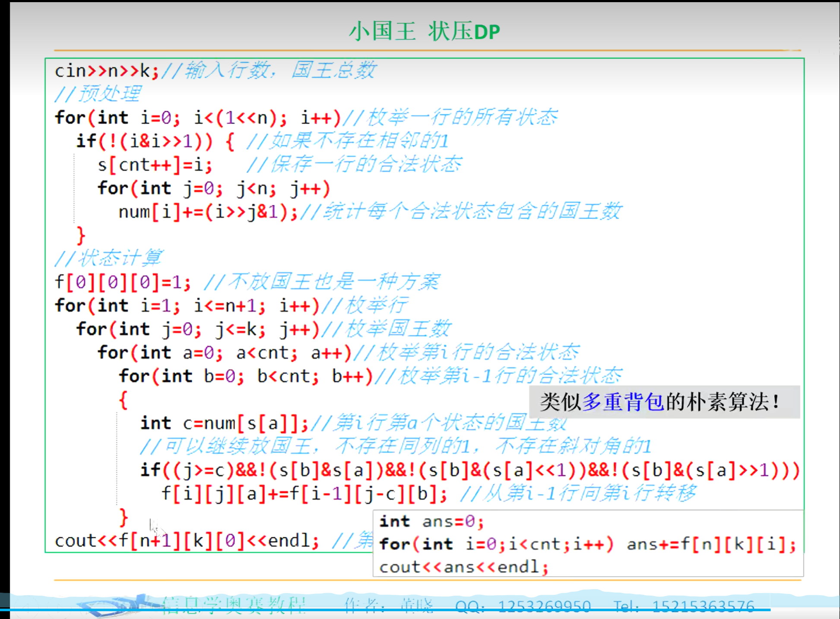This screenshot has height=619, width=840.
Task: Click the slide title '小国王 状压DP'
Action: (424, 32)
